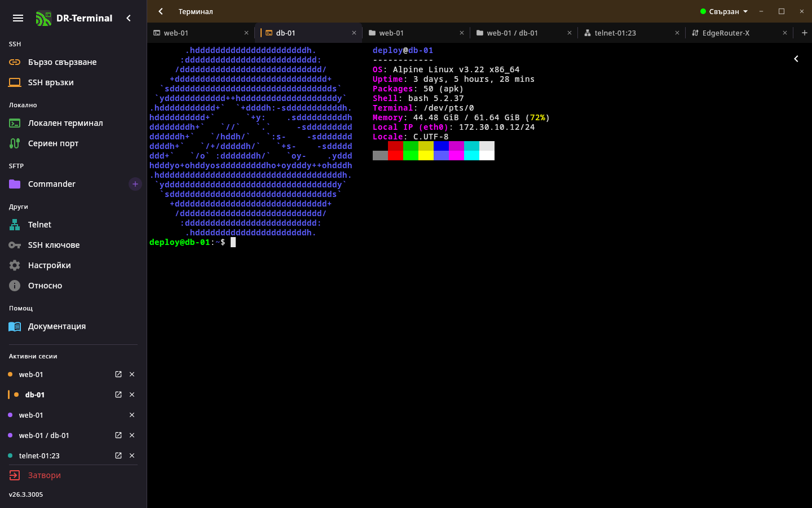Click the Uptime line in terminal
Screen dimensions: 812x508
pyautogui.click(x=453, y=79)
